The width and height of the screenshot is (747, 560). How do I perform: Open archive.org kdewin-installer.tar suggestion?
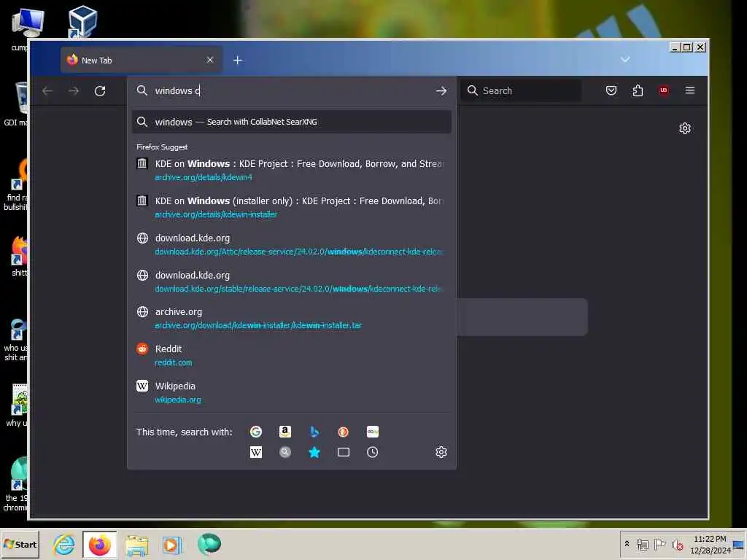292,318
